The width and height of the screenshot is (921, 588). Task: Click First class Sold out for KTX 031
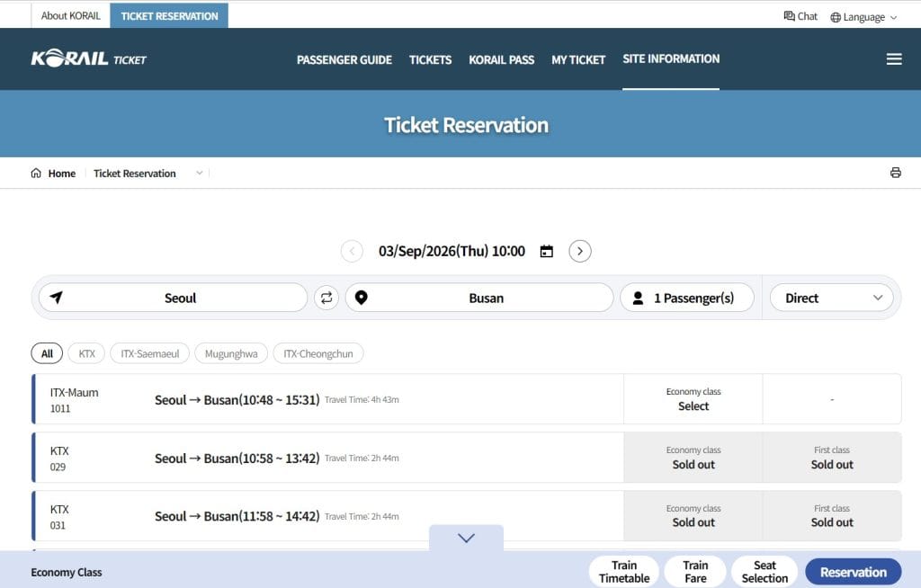pos(832,516)
